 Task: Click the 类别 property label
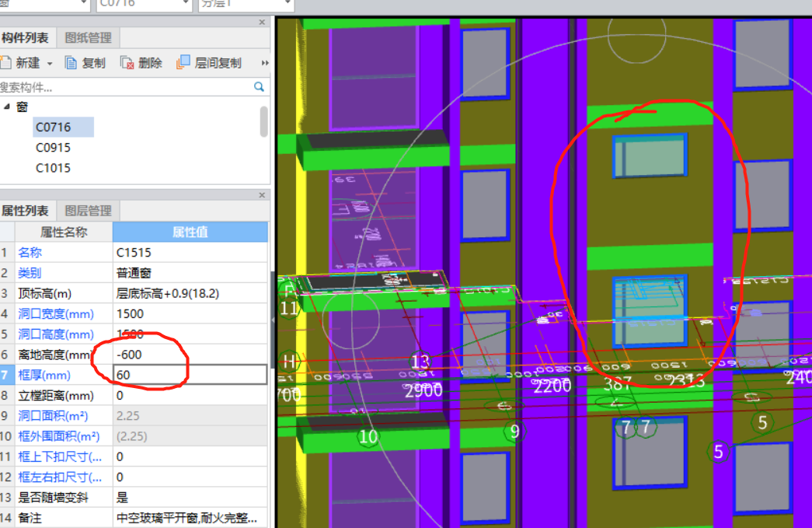point(30,273)
